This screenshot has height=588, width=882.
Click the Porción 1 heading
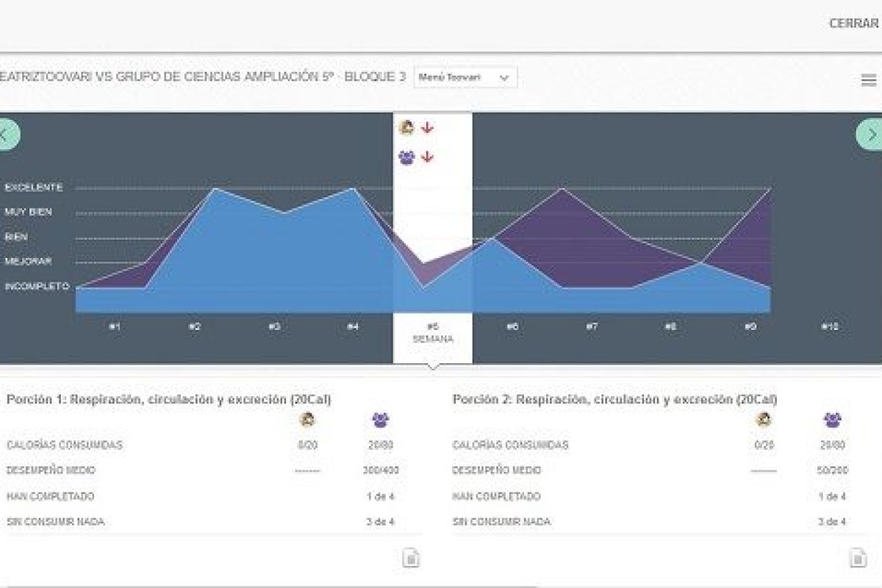point(169,400)
